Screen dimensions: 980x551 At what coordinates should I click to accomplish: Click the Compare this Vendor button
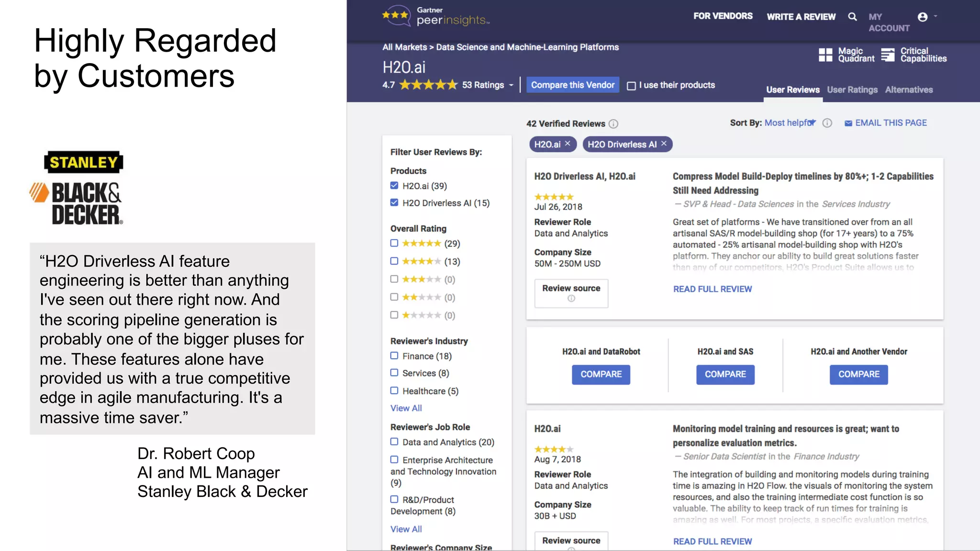573,85
